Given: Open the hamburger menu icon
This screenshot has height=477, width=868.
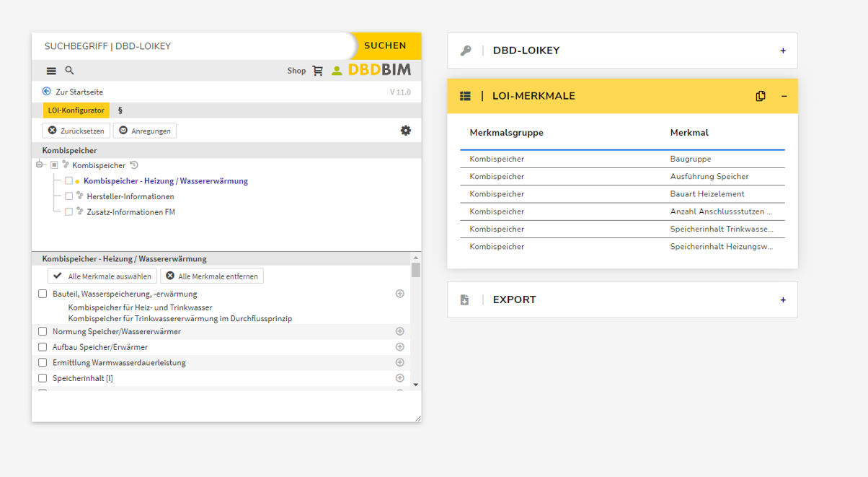Looking at the screenshot, I should (51, 71).
